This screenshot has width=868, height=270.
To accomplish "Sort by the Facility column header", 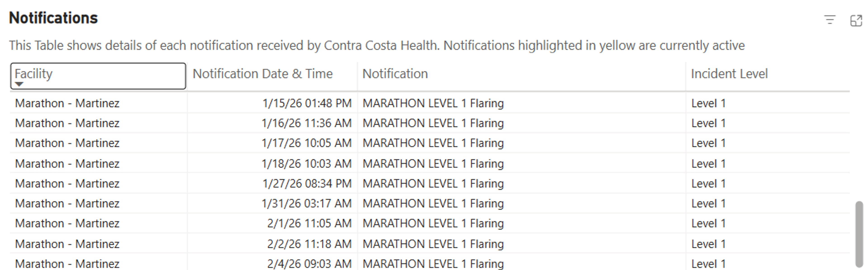I will [x=34, y=74].
